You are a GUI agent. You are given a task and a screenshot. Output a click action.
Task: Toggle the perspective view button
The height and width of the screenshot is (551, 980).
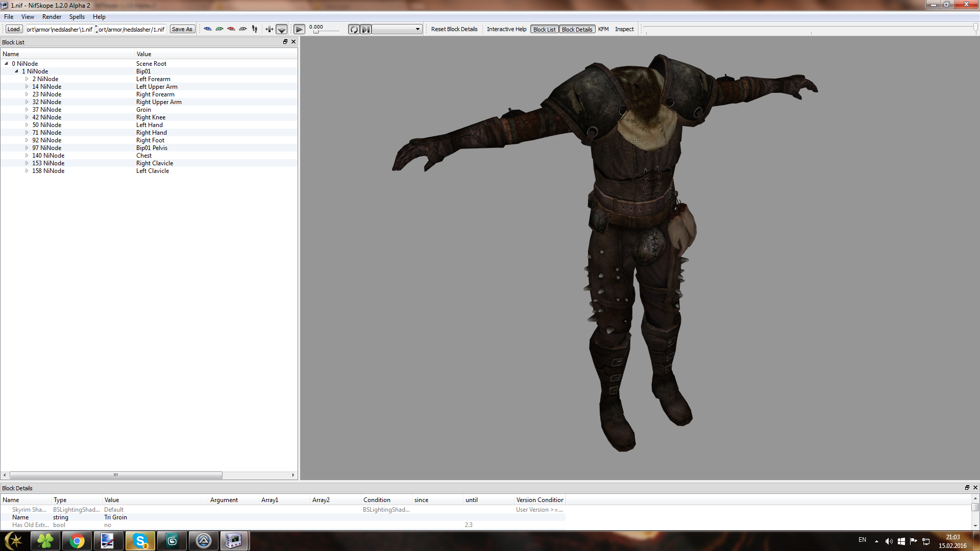(x=282, y=29)
